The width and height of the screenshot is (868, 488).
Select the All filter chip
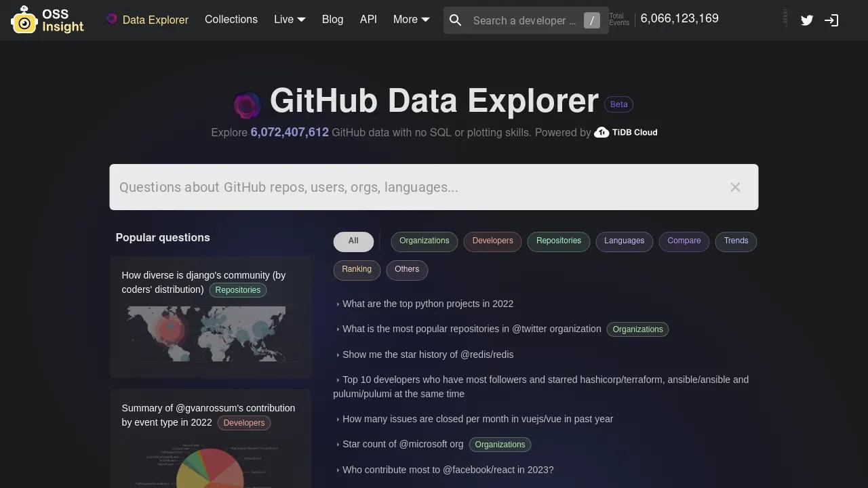(353, 241)
